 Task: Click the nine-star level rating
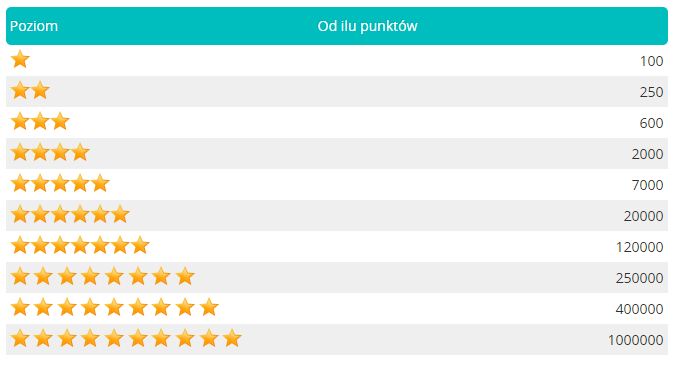[x=115, y=307]
